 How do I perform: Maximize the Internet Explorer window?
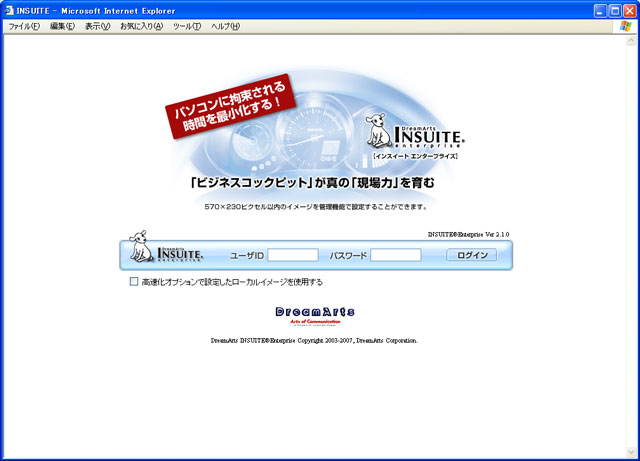615,11
